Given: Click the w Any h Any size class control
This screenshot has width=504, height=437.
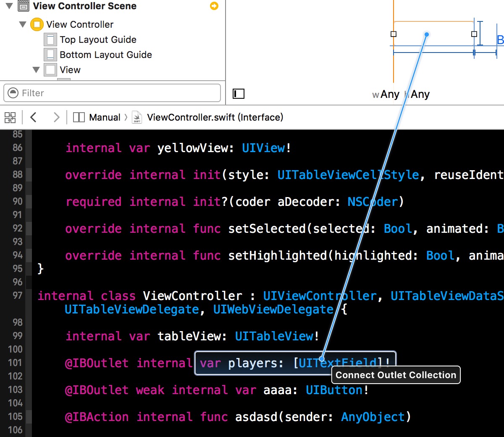Looking at the screenshot, I should click(400, 94).
